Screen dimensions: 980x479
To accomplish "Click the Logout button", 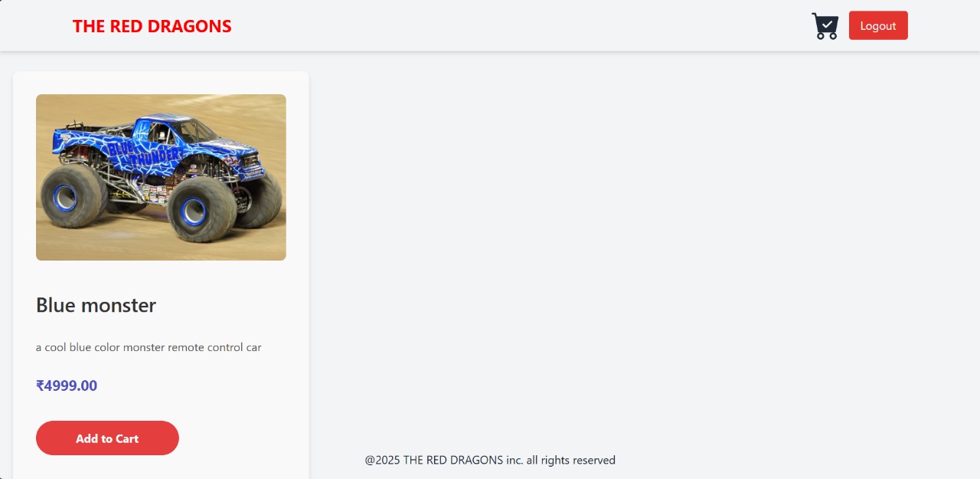I will click(878, 25).
